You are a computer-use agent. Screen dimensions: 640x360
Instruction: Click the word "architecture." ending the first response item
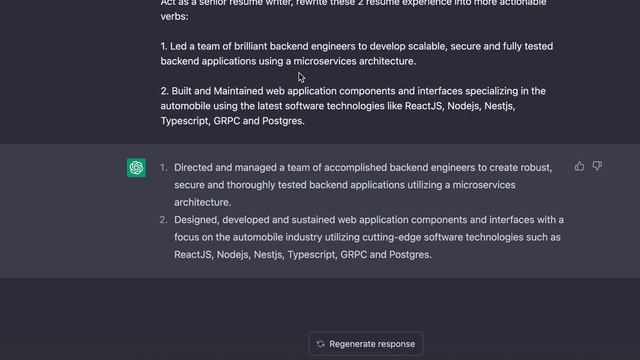coord(203,202)
